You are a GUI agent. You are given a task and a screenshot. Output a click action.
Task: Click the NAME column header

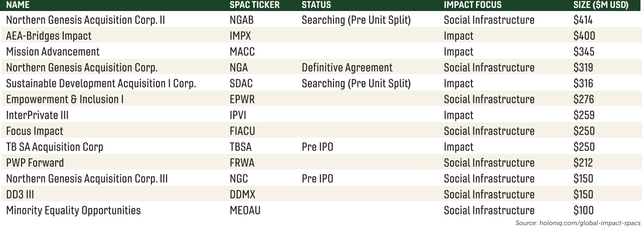[x=18, y=5]
